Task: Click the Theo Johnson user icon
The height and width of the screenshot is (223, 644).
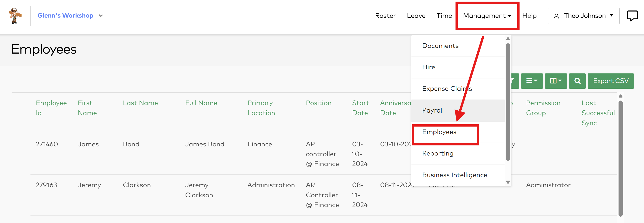Action: [556, 16]
